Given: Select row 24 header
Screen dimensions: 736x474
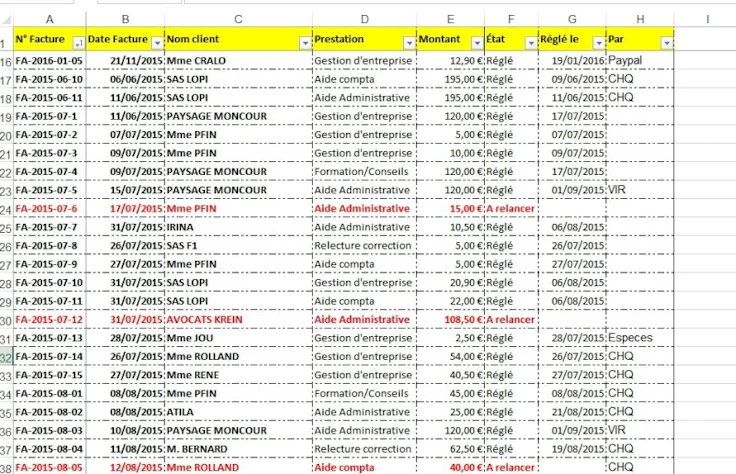Looking at the screenshot, I should 6,209.
